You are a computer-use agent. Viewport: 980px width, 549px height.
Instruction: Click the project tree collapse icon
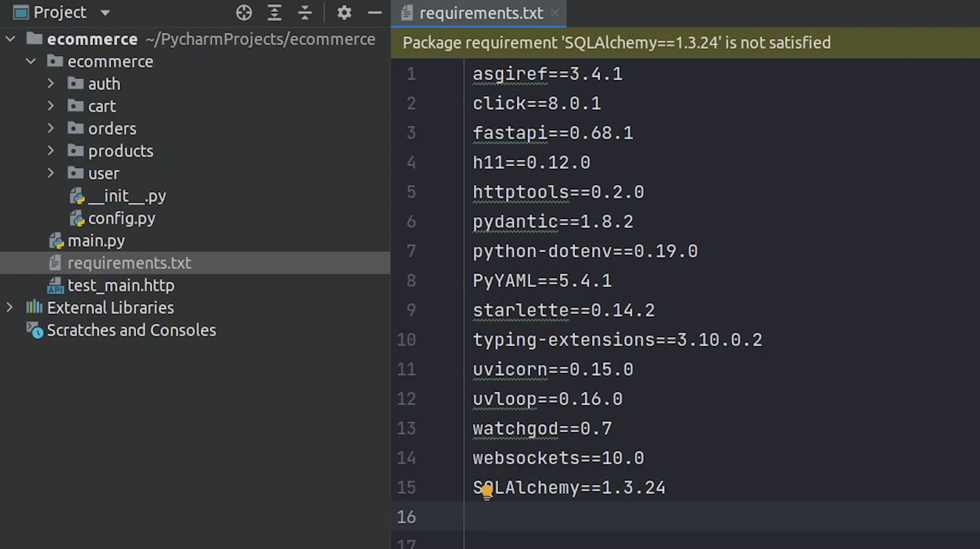[304, 12]
